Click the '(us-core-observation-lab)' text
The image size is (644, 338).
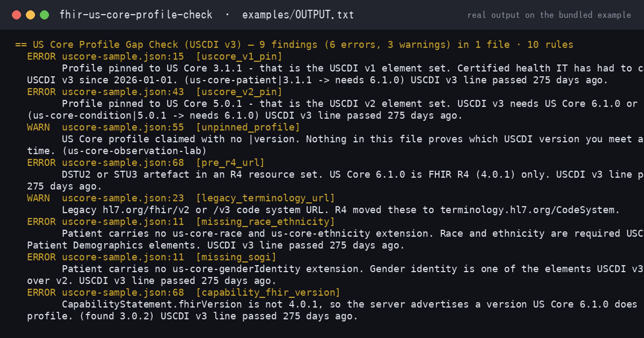134,151
